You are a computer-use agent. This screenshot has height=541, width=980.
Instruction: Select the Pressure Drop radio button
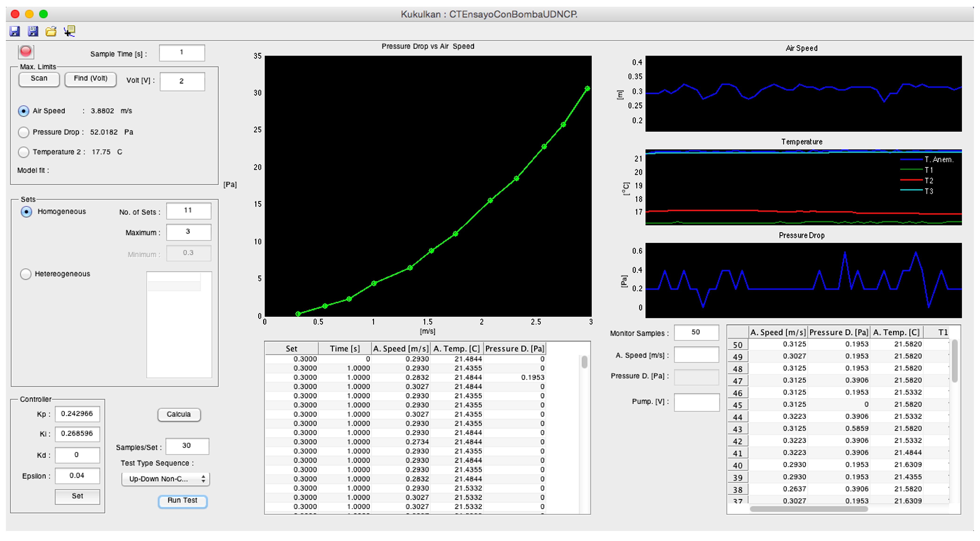[x=24, y=132]
